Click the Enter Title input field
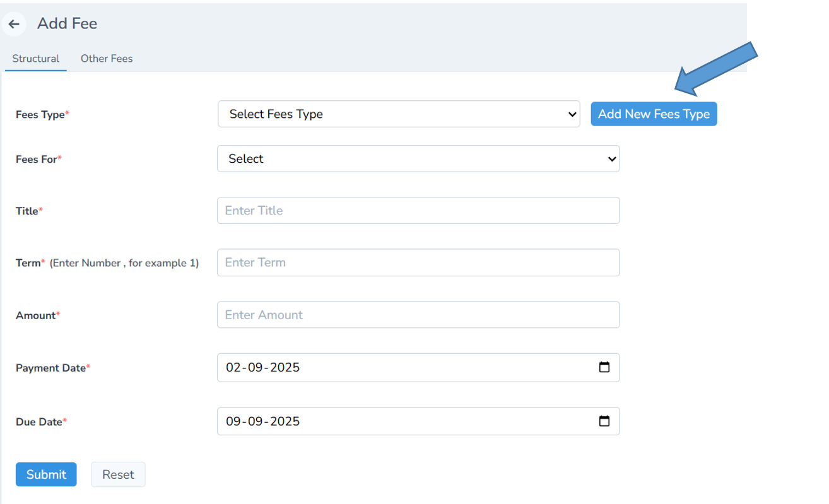The image size is (829, 504). point(418,210)
